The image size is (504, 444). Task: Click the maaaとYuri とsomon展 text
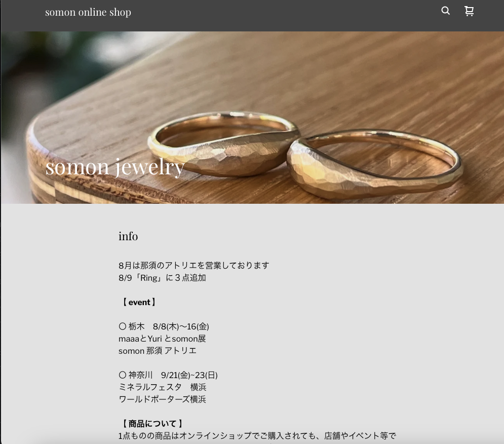click(x=162, y=339)
